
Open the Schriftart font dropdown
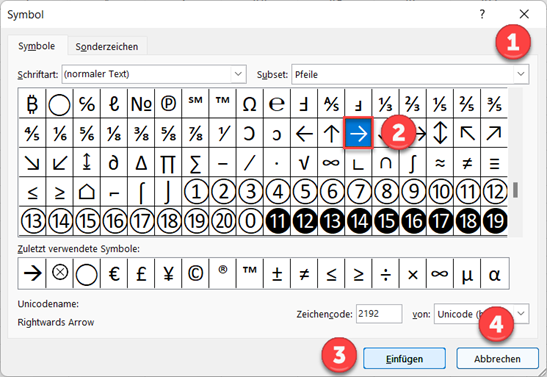tap(238, 74)
